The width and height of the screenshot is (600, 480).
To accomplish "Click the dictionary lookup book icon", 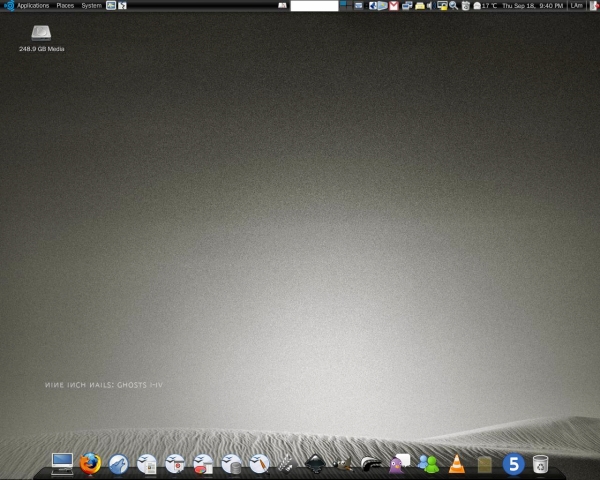I will (x=282, y=6).
